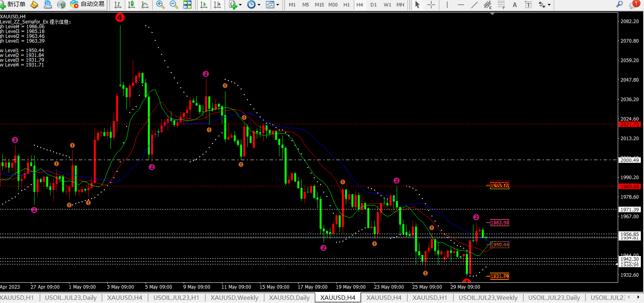Zoom in on the chart
Screen dimensions: 644x303
tap(160, 5)
